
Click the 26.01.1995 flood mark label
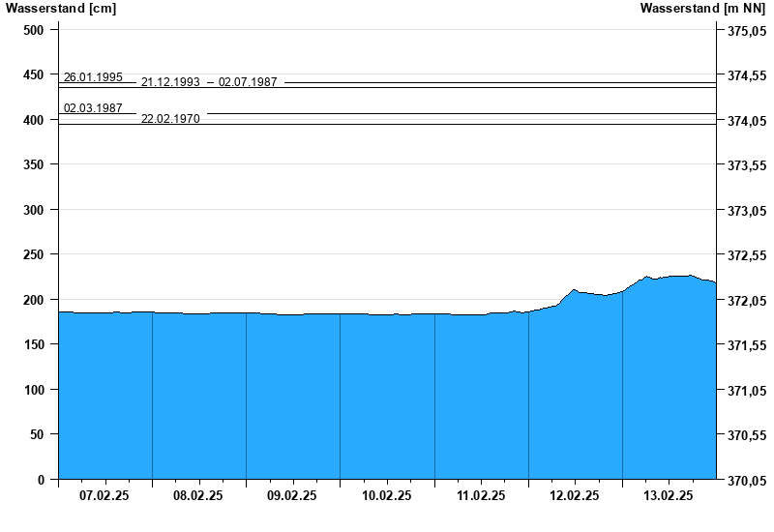pos(93,77)
